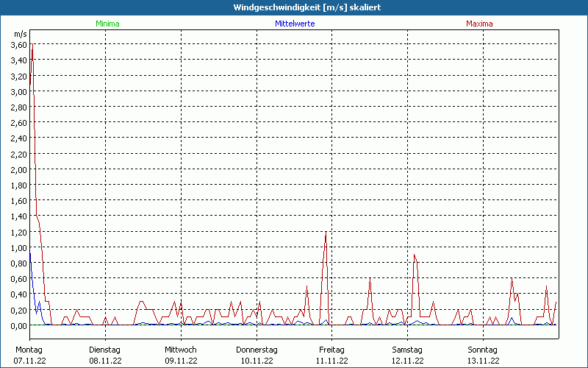
Task: Select the red 'Maxima' legend label
Action: pos(479,24)
